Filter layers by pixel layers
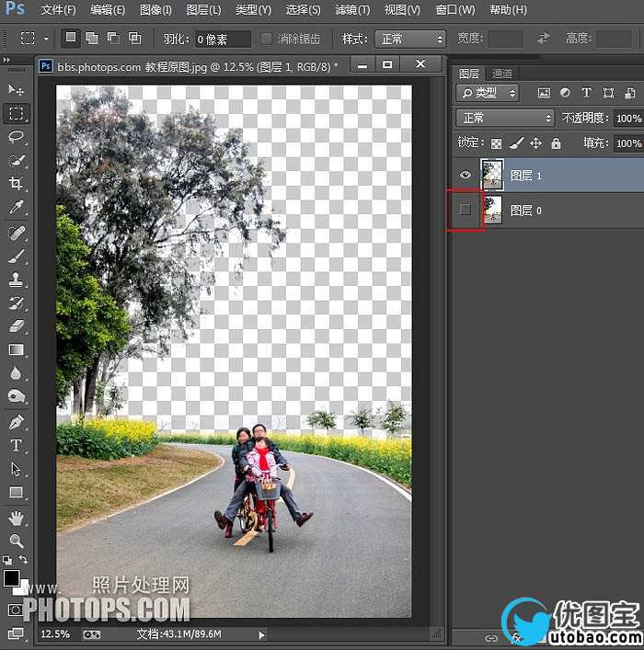Image resolution: width=644 pixels, height=650 pixels. (x=544, y=93)
